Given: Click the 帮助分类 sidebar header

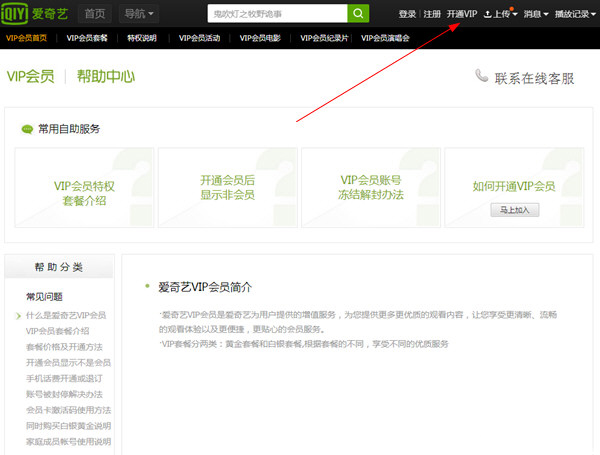Looking at the screenshot, I should pyautogui.click(x=59, y=267).
